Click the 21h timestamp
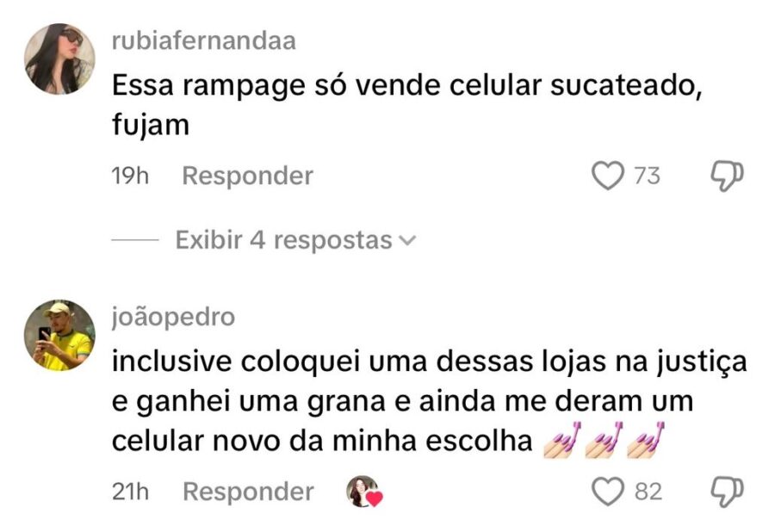Screen dimensions: 775x532 [131, 492]
